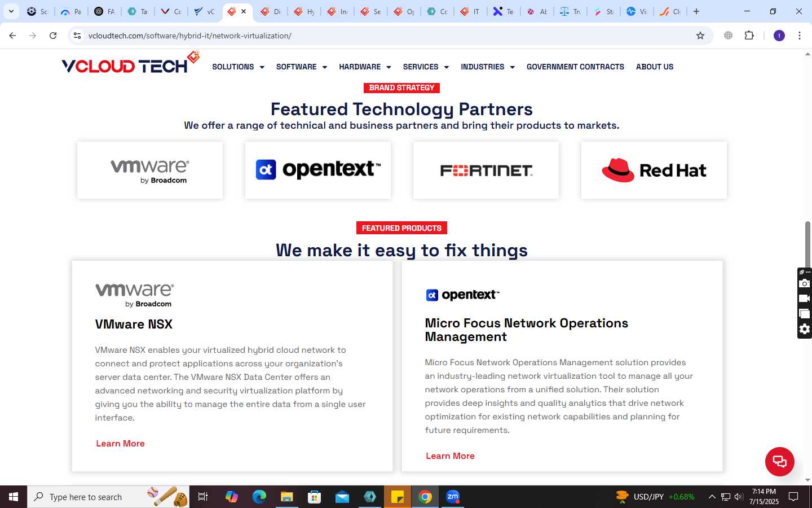The height and width of the screenshot is (508, 812).
Task: Switch to the 'FA' tab
Action: (104, 11)
